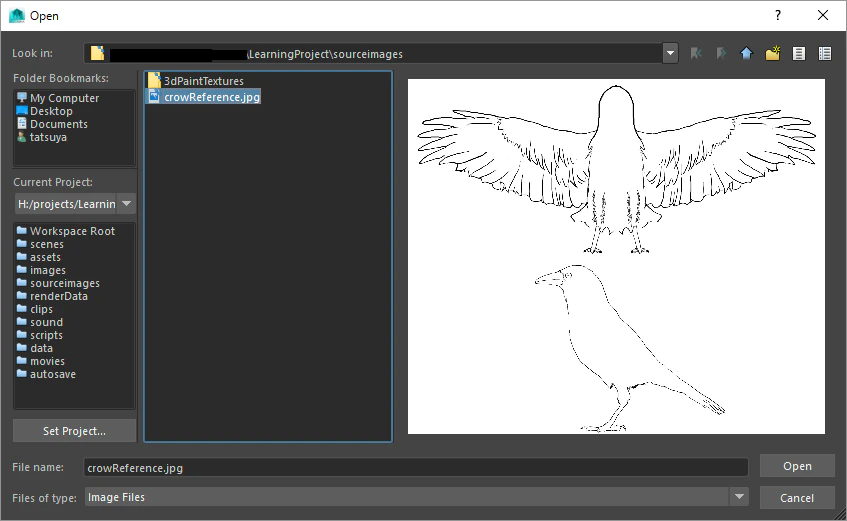
Task: Open the renderData project folder
Action: 52,296
